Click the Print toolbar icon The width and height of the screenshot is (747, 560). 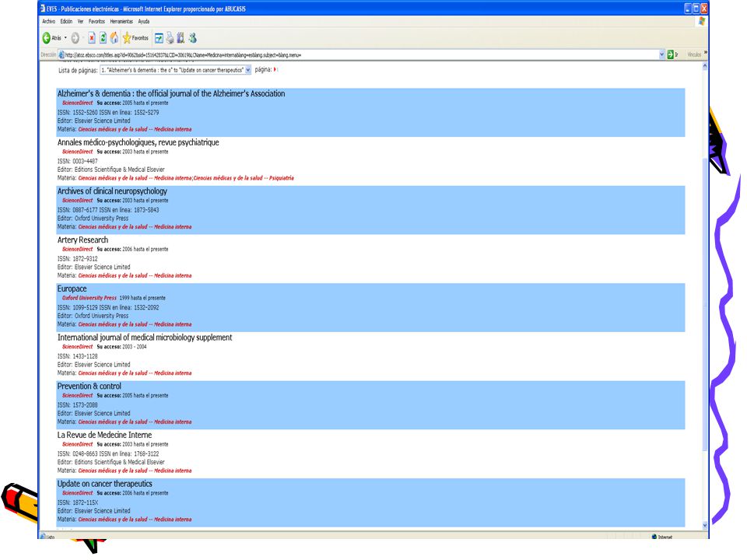(170, 38)
